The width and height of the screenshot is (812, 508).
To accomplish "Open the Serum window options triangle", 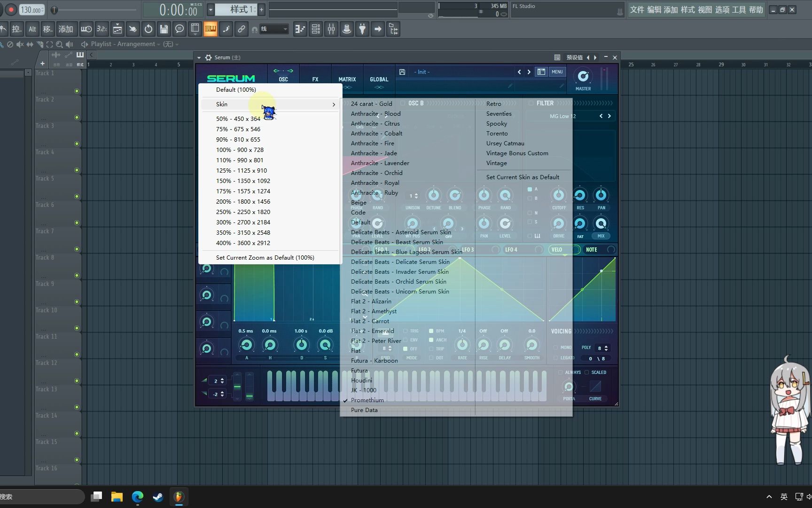I will point(199,57).
